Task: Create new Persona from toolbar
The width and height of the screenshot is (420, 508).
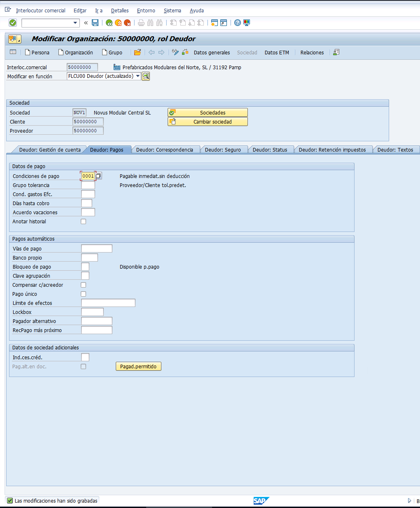Action: [x=37, y=53]
